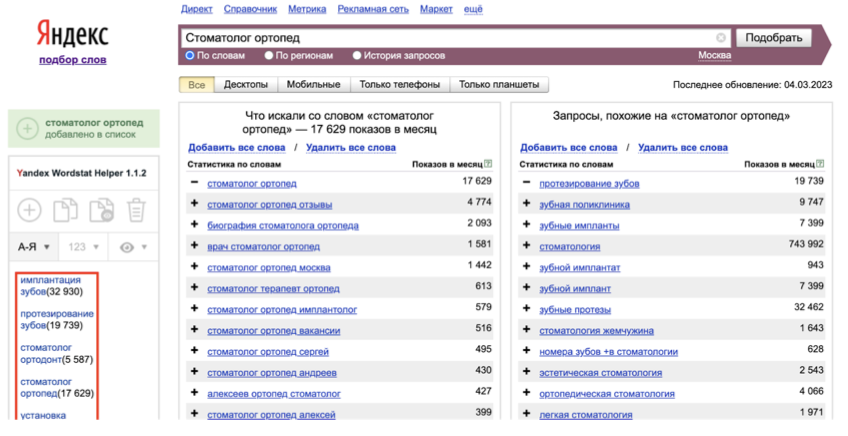Click the plus beside 'зубные импланты'

coord(527,224)
